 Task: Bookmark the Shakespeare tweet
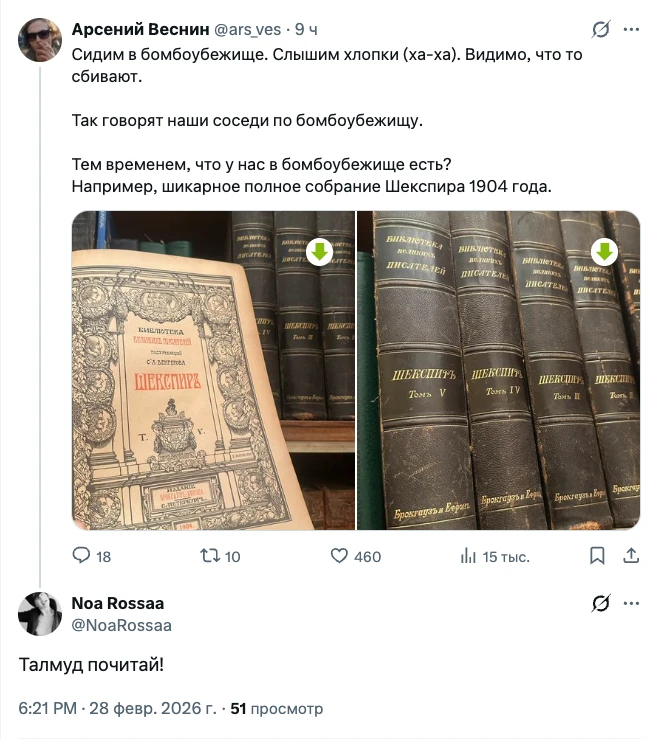click(x=597, y=556)
